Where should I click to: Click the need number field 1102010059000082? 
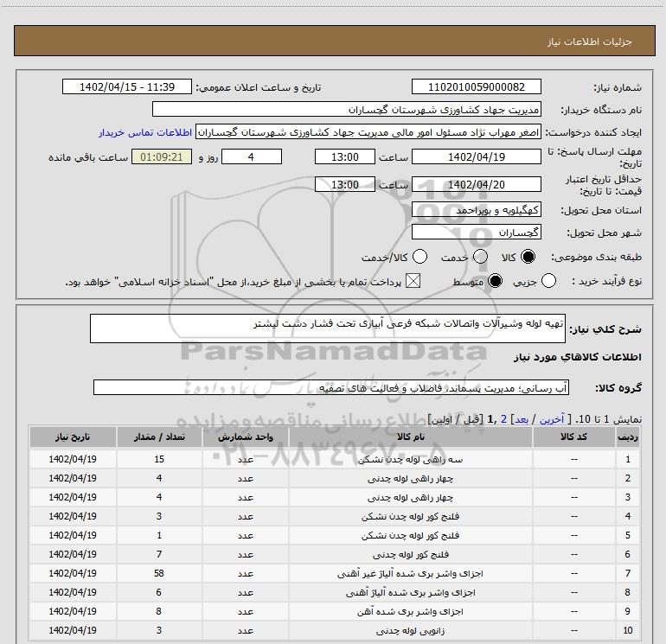(476, 87)
